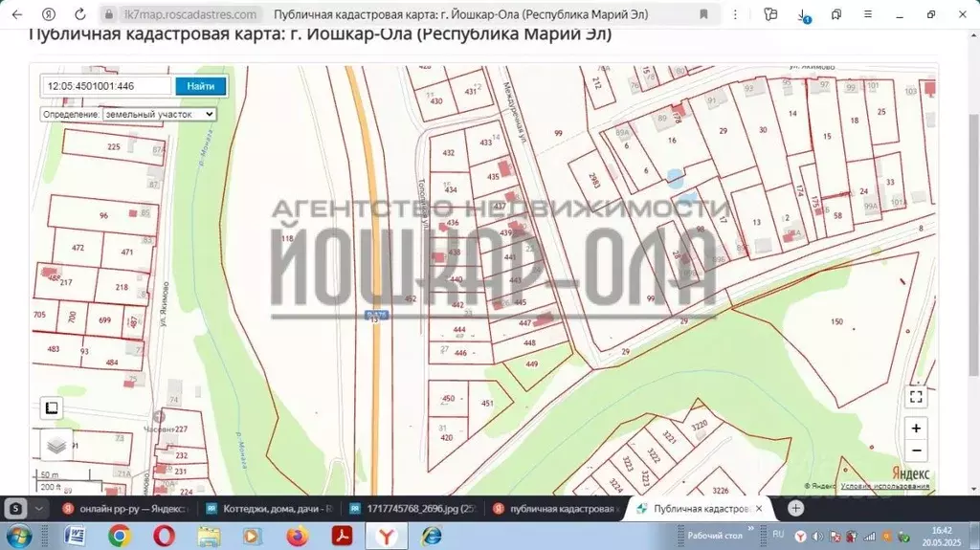Open the network signal tray icon
Image resolution: width=980 pixels, height=550 pixels.
tap(869, 537)
